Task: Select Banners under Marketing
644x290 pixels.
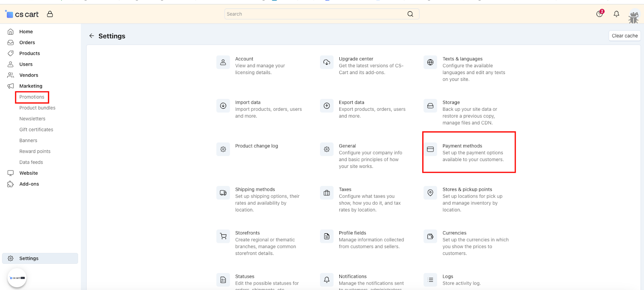Action: [x=28, y=141]
